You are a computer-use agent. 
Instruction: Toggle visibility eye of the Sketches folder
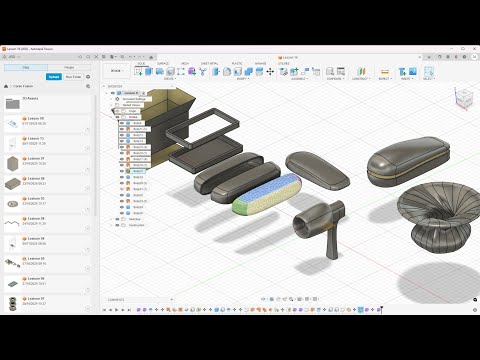click(x=117, y=219)
